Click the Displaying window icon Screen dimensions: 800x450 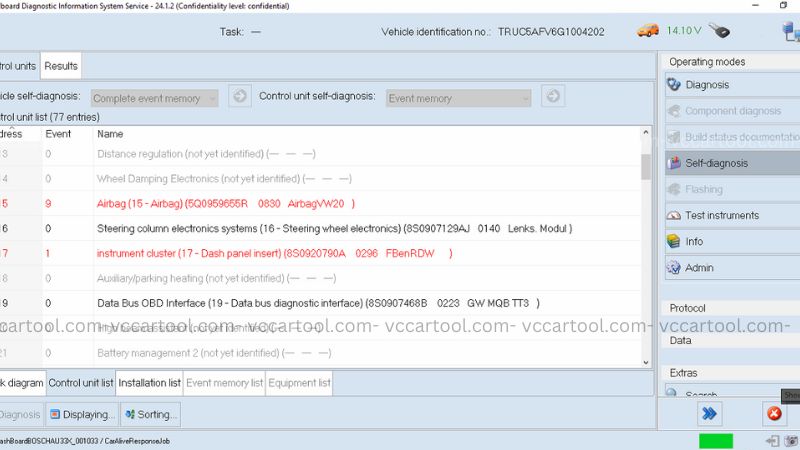tap(55, 414)
